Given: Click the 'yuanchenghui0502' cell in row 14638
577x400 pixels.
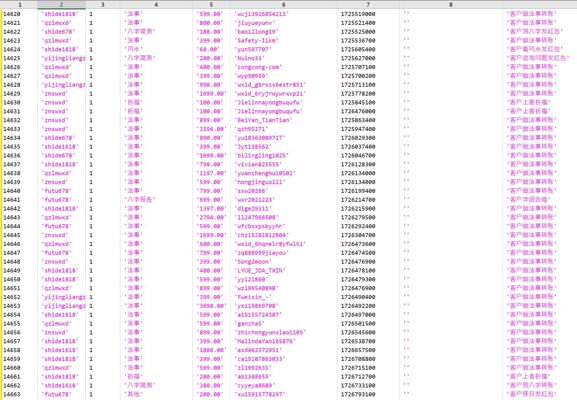Looking at the screenshot, I should 265,173.
